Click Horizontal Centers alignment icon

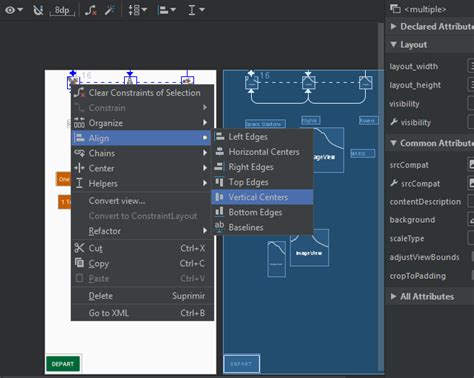pos(220,151)
